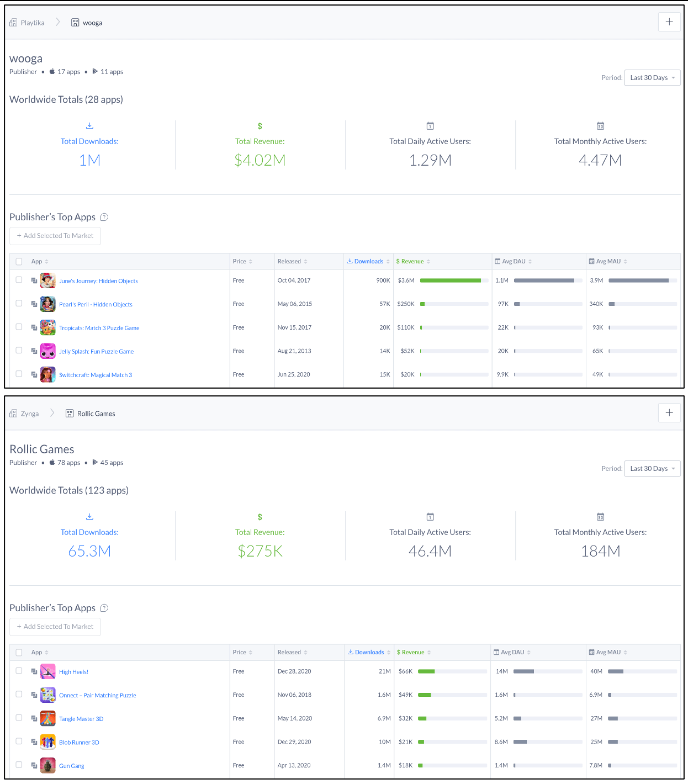Click unified-app icon beside Tangle Master 3D
The width and height of the screenshot is (688, 784).
(34, 718)
